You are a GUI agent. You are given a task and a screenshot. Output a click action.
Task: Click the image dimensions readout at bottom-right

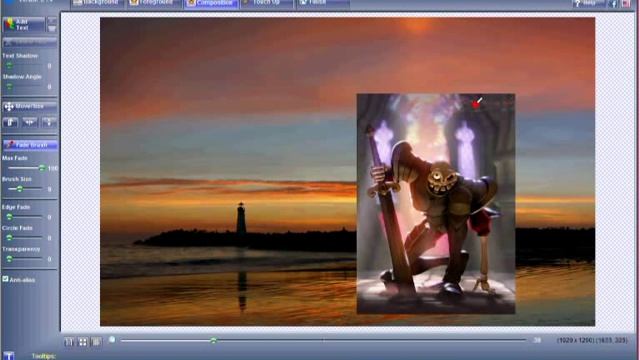point(592,340)
